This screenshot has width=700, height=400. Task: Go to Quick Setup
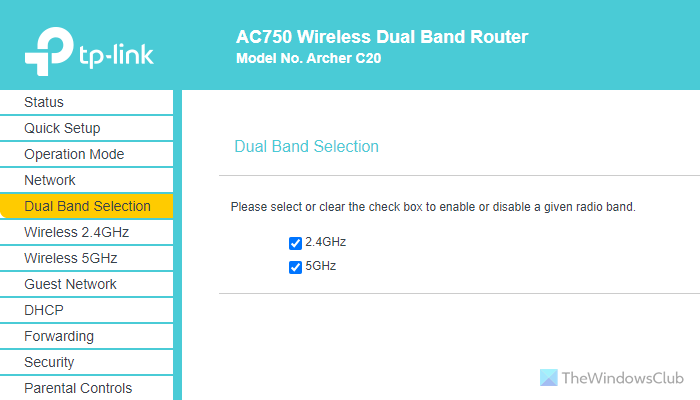[x=62, y=128]
